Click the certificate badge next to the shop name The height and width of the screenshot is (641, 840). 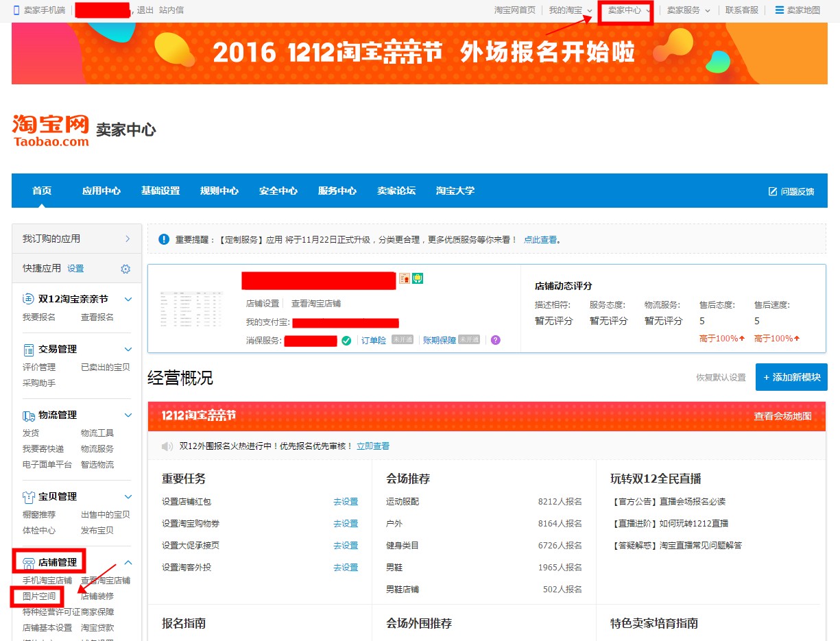[x=405, y=278]
